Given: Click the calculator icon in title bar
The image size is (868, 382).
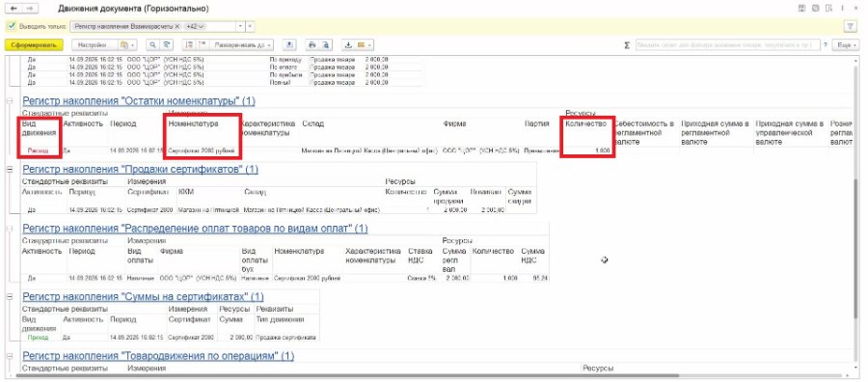Looking at the screenshot, I should coord(815,9).
